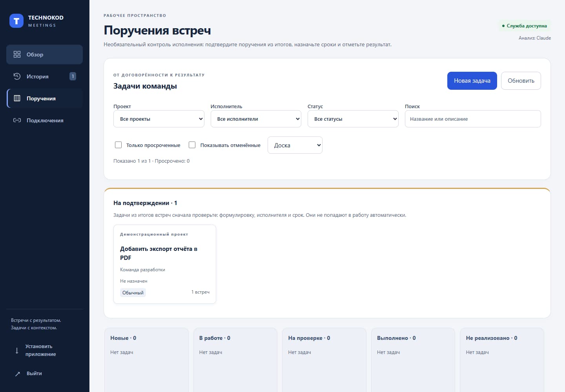
Task: Enable the Только просроченные checkbox
Action: [x=118, y=145]
